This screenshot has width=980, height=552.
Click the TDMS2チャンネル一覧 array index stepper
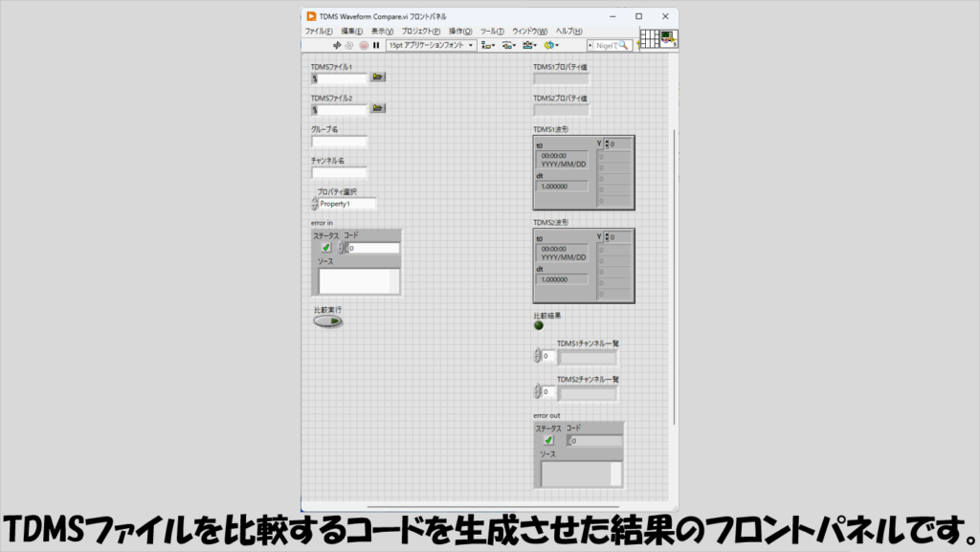538,391
